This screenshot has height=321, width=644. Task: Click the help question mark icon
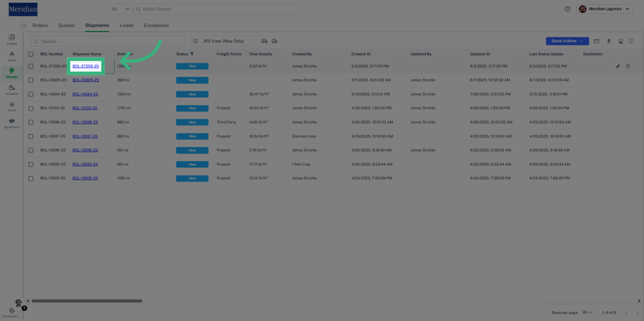[x=568, y=9]
